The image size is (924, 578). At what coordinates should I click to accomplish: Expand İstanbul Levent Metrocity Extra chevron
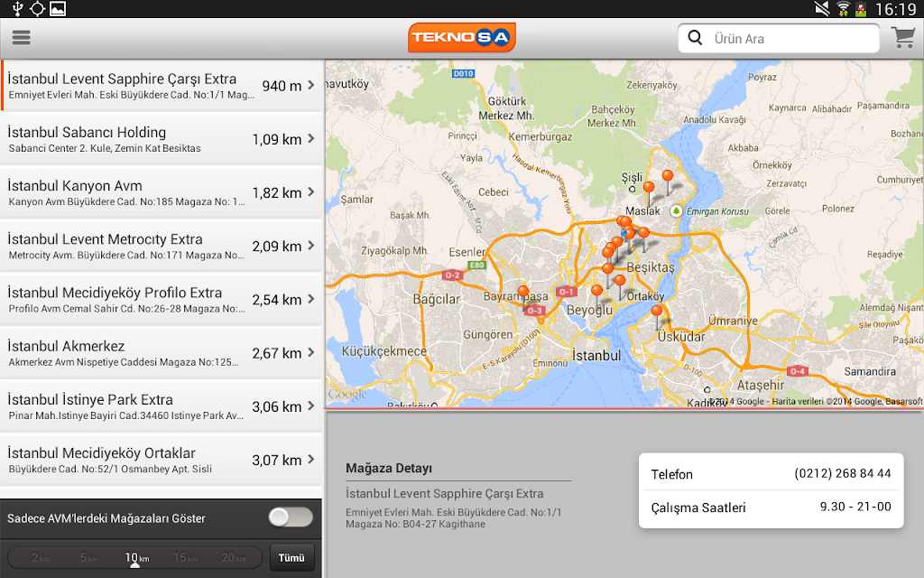[x=311, y=246]
